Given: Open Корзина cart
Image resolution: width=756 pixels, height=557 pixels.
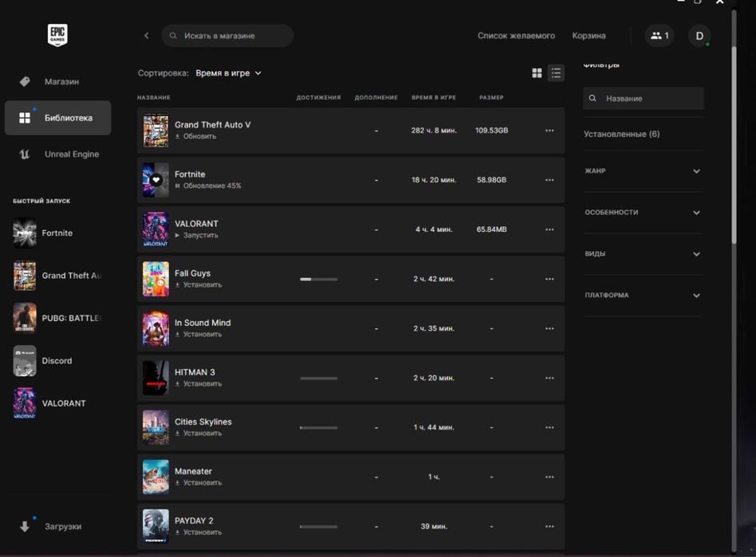Looking at the screenshot, I should [589, 36].
